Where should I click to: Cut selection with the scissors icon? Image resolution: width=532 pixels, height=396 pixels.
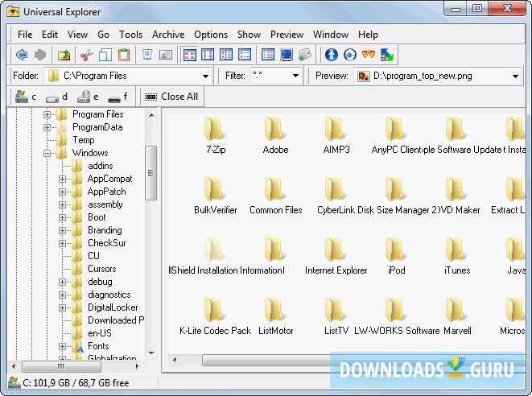pos(87,55)
